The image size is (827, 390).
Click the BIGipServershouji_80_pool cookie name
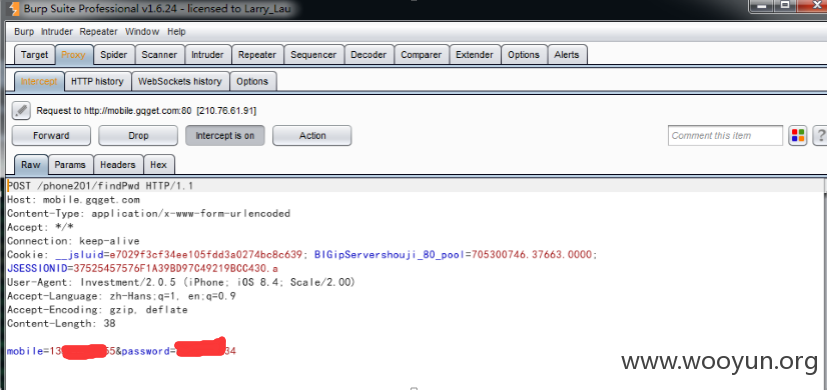(x=390, y=255)
